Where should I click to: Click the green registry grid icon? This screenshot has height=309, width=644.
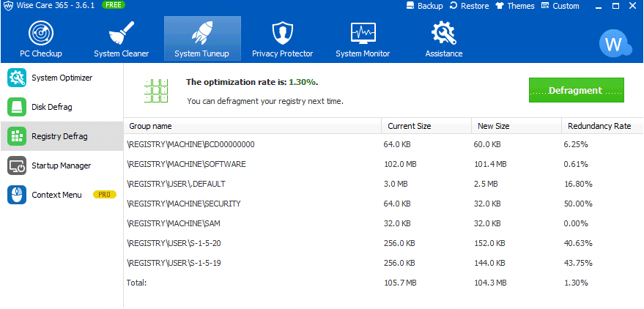pos(157,90)
